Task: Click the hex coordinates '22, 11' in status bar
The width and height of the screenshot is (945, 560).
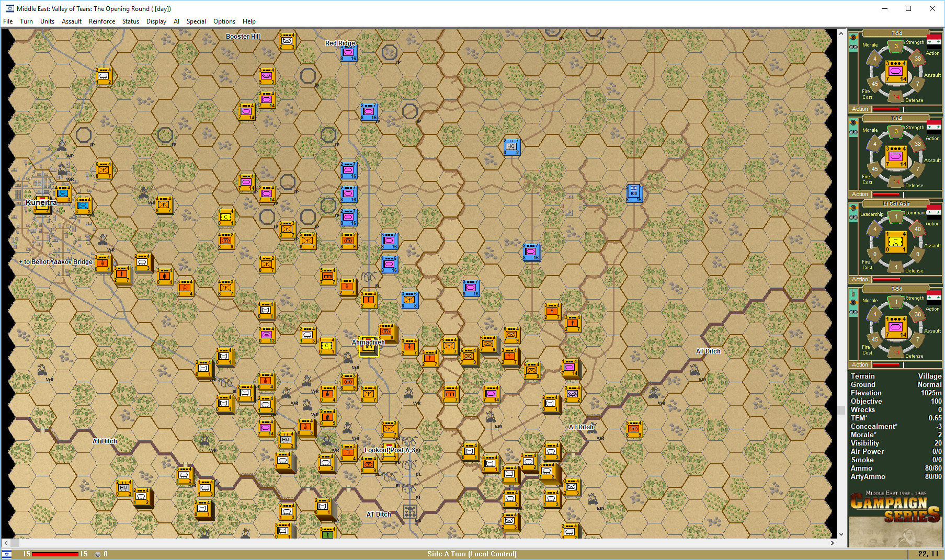Action: tap(928, 554)
